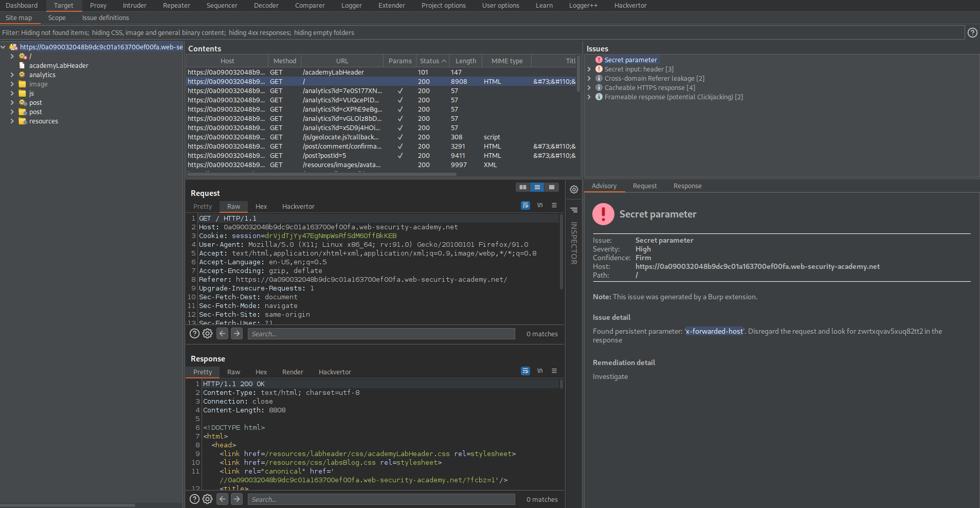Click the resources folder icon in site map
The width and height of the screenshot is (980, 508).
[x=23, y=121]
